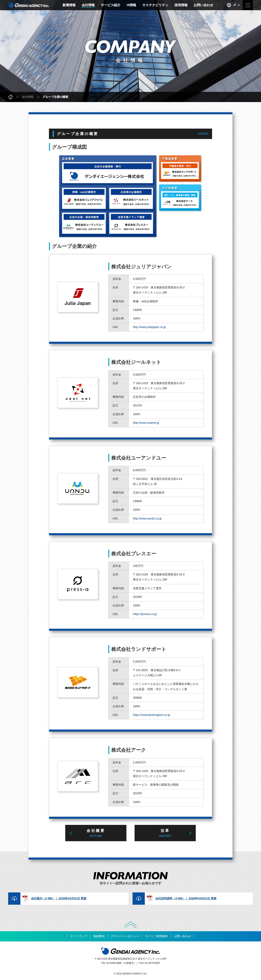This screenshot has height=980, width=261.
Task: Go to 会社概要 OUTLINE page button
Action: pyautogui.click(x=96, y=833)
